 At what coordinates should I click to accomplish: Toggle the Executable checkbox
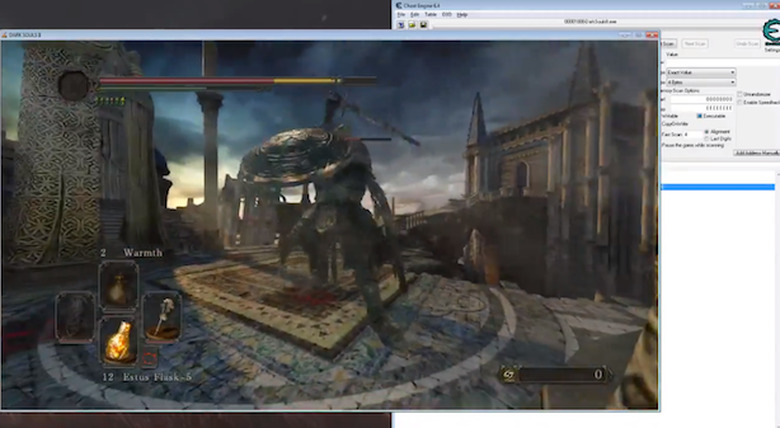[x=700, y=116]
